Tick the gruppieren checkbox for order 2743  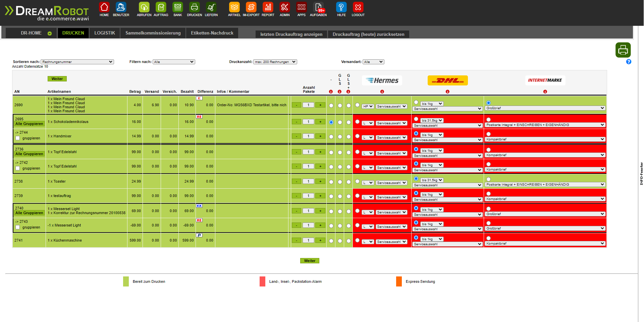18,227
